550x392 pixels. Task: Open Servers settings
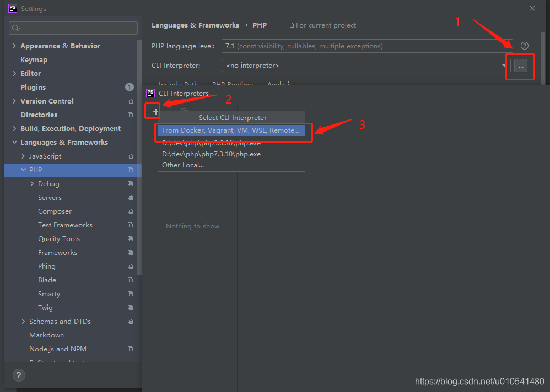50,198
